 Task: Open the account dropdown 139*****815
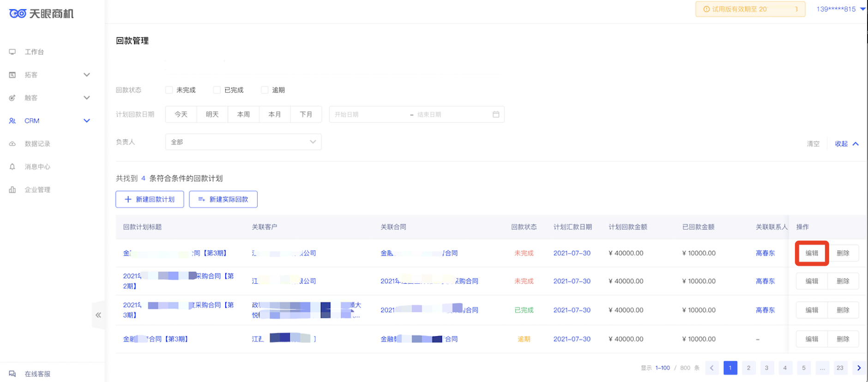(841, 9)
